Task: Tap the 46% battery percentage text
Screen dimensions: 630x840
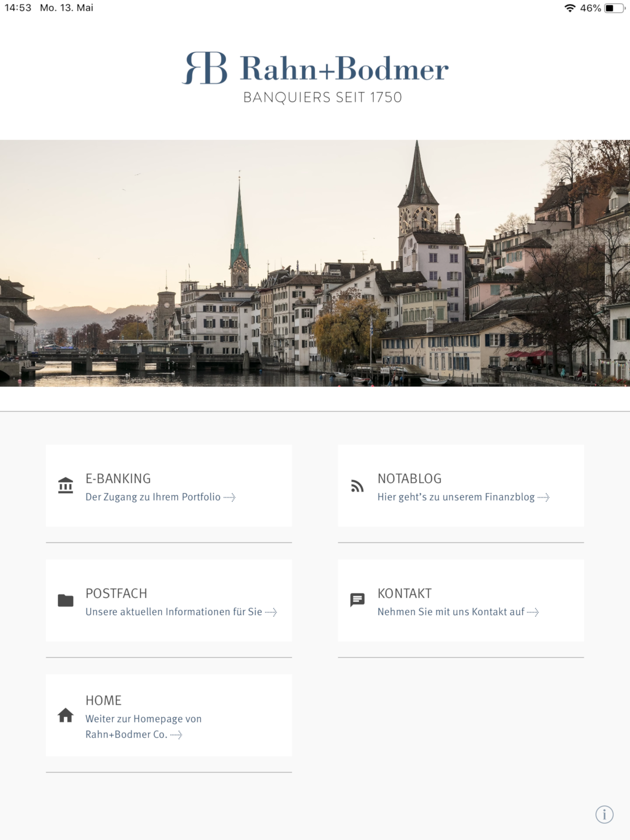Action: pyautogui.click(x=590, y=8)
